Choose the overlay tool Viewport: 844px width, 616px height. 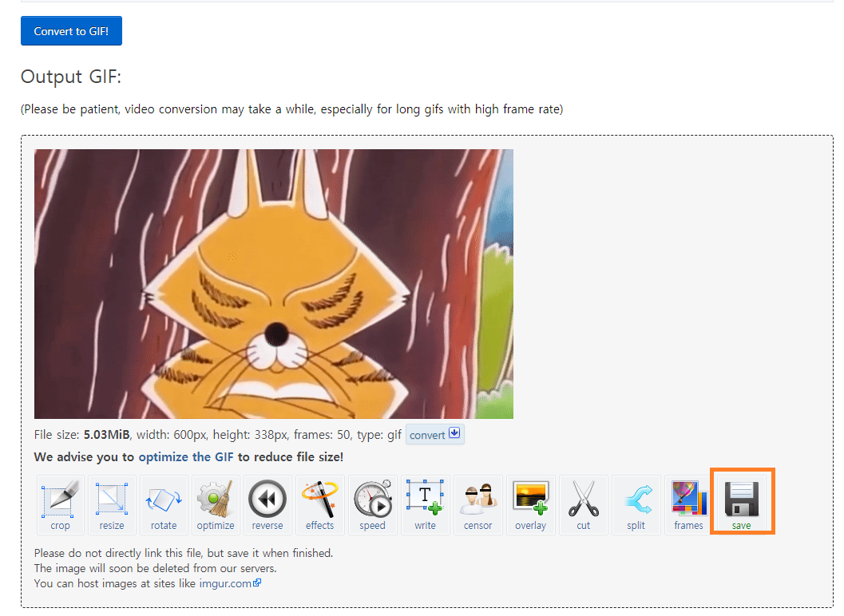tap(531, 504)
